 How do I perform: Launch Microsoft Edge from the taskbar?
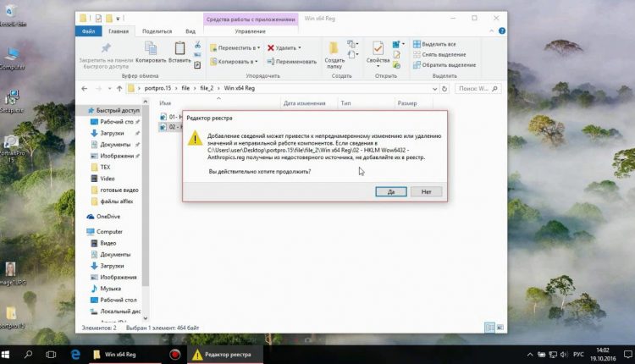pyautogui.click(x=75, y=355)
